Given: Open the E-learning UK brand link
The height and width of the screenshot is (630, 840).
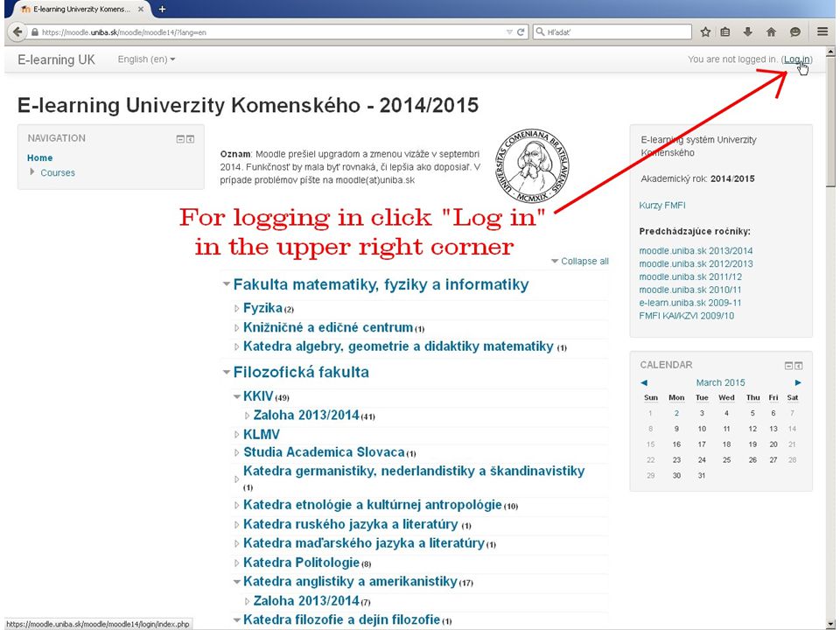Looking at the screenshot, I should point(56,59).
